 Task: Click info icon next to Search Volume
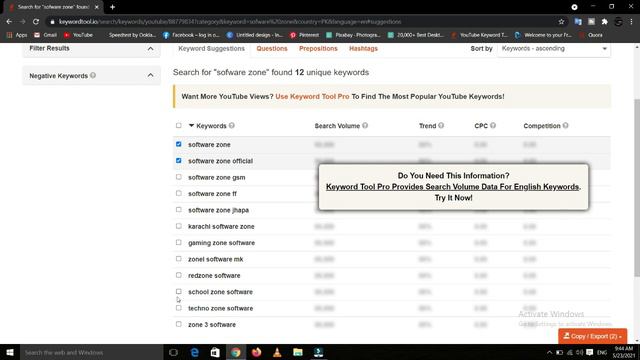coord(365,125)
